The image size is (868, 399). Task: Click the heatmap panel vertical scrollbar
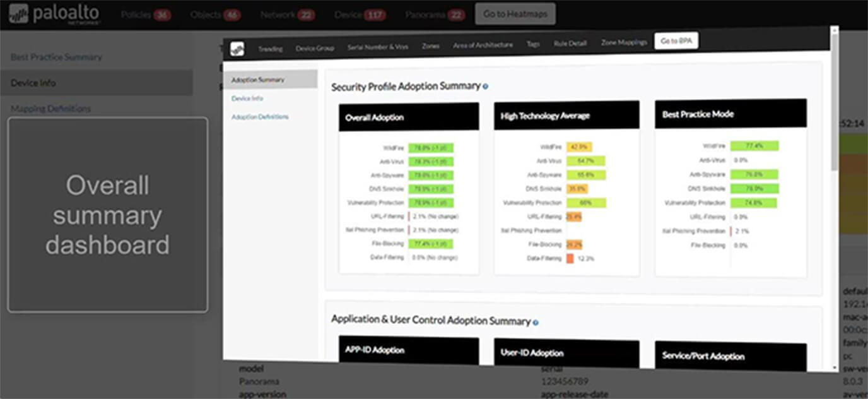click(835, 101)
